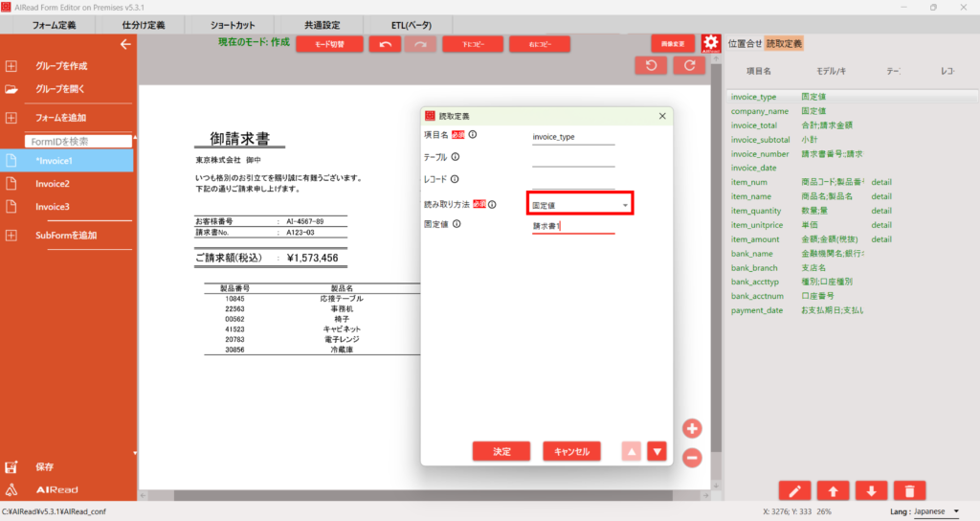Open the Lang Japanese dropdown
The height and width of the screenshot is (521, 980).
click(936, 511)
